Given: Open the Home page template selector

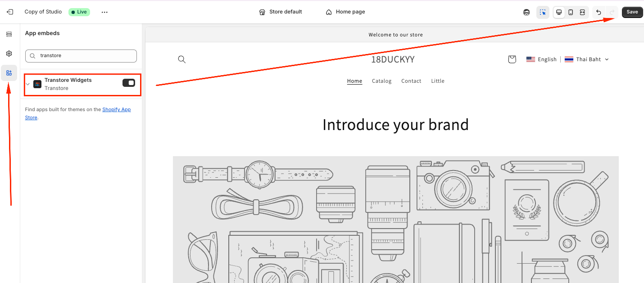Looking at the screenshot, I should [x=345, y=12].
